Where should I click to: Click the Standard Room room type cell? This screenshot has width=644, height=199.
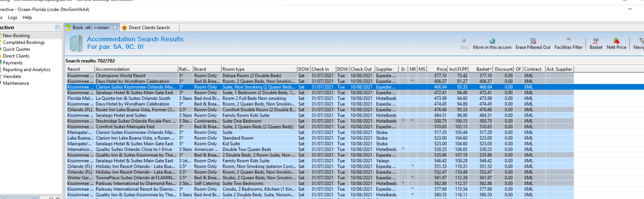point(259,138)
